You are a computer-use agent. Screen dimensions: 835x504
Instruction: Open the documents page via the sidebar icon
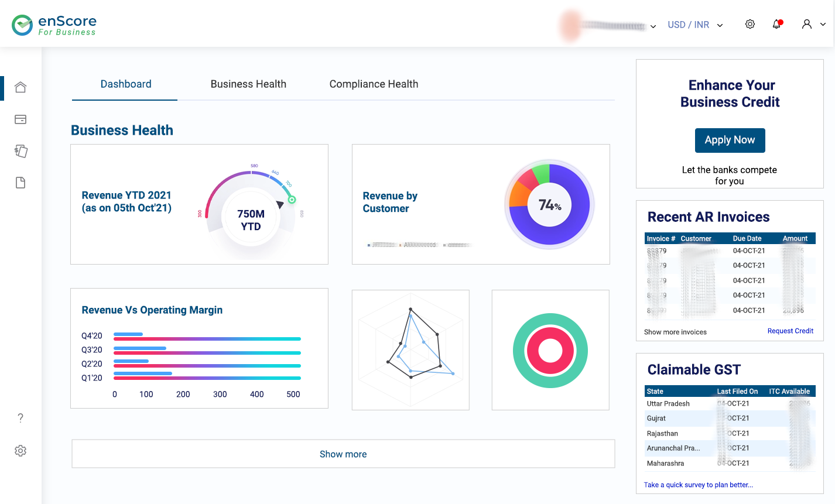pyautogui.click(x=20, y=183)
